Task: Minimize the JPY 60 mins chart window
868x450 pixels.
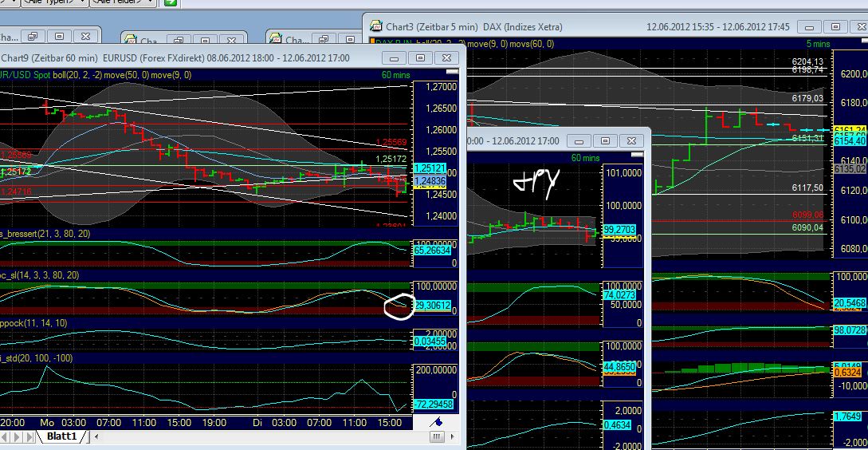Action: pyautogui.click(x=579, y=140)
